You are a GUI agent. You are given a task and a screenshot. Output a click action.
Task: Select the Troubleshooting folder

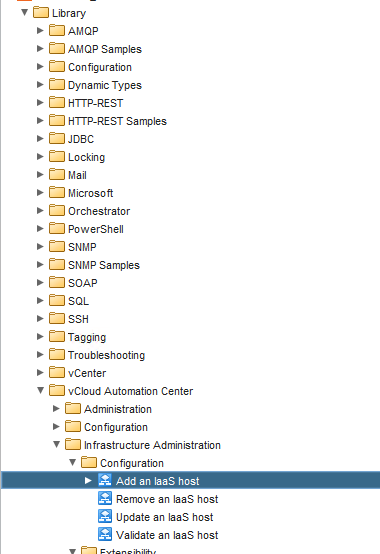(106, 355)
